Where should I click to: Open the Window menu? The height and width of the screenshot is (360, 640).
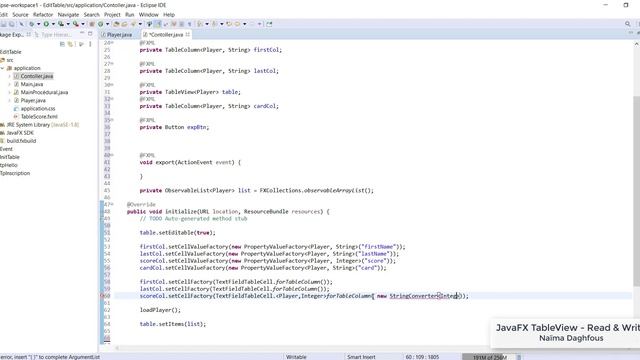click(149, 15)
